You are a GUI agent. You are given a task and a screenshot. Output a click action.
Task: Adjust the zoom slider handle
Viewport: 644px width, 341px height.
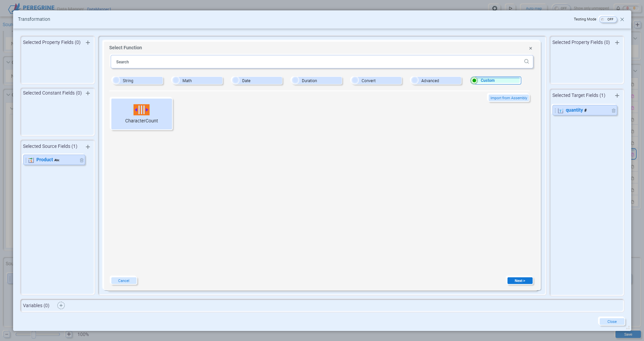(34, 334)
